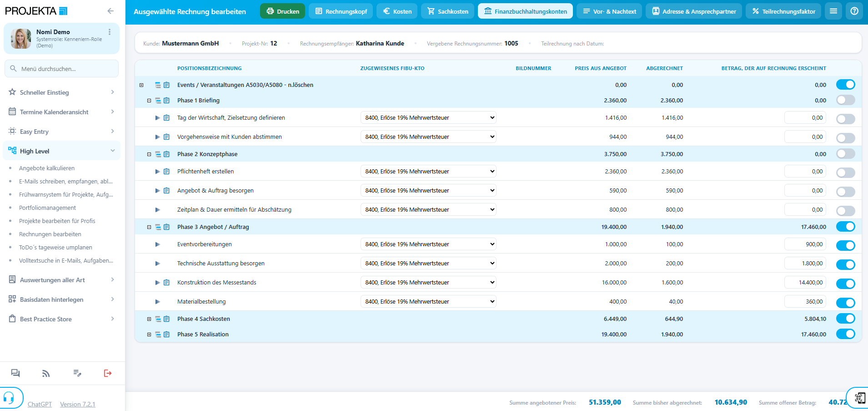Open the FiBu account dropdown for Technische Ausstattung besorgen
This screenshot has height=411, width=868.
click(428, 263)
